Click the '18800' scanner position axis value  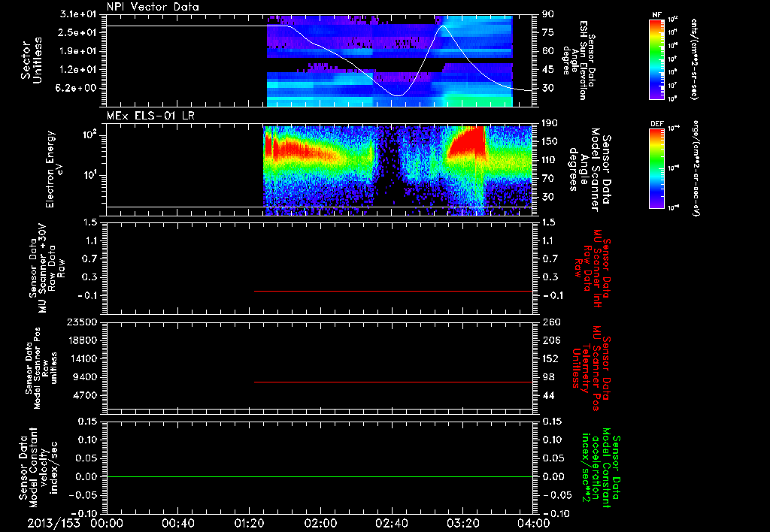click(82, 340)
